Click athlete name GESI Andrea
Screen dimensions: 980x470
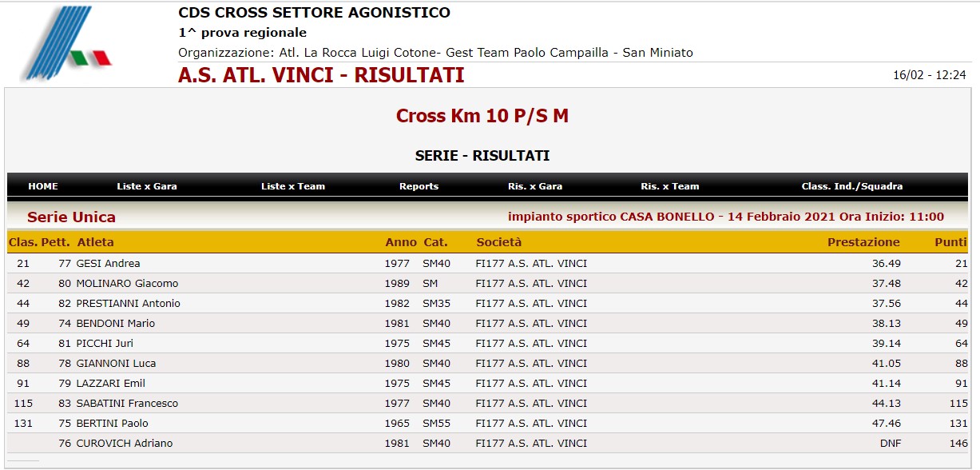(108, 263)
